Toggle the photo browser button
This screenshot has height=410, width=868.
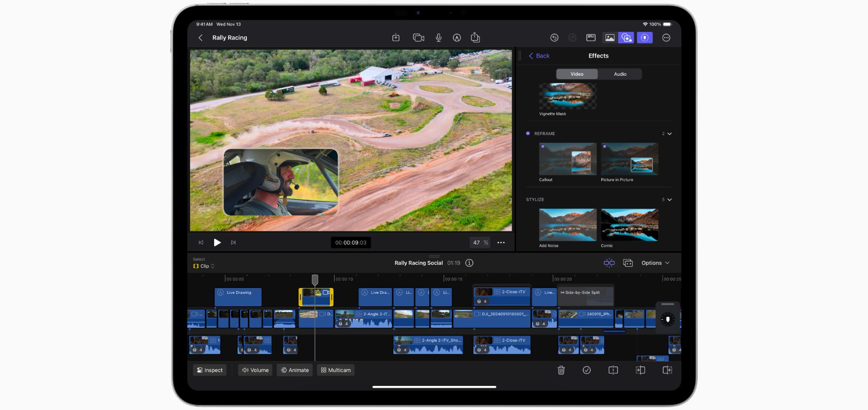coord(610,38)
